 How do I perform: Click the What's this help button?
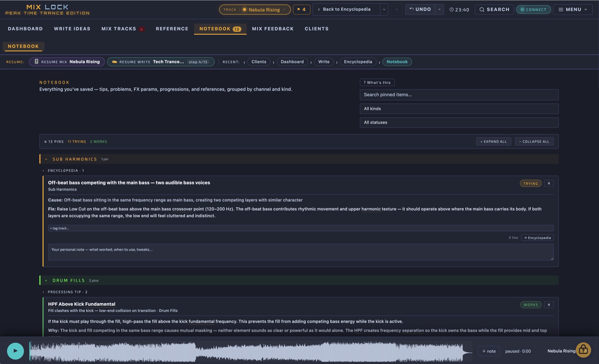tap(377, 82)
